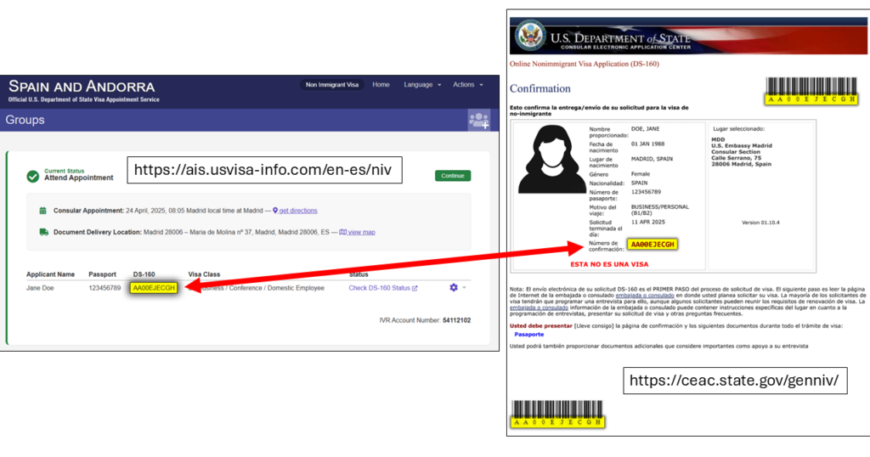The height and width of the screenshot is (457, 870).
Task: Click the ESTA NO ES UNA VISA notice
Action: [609, 265]
